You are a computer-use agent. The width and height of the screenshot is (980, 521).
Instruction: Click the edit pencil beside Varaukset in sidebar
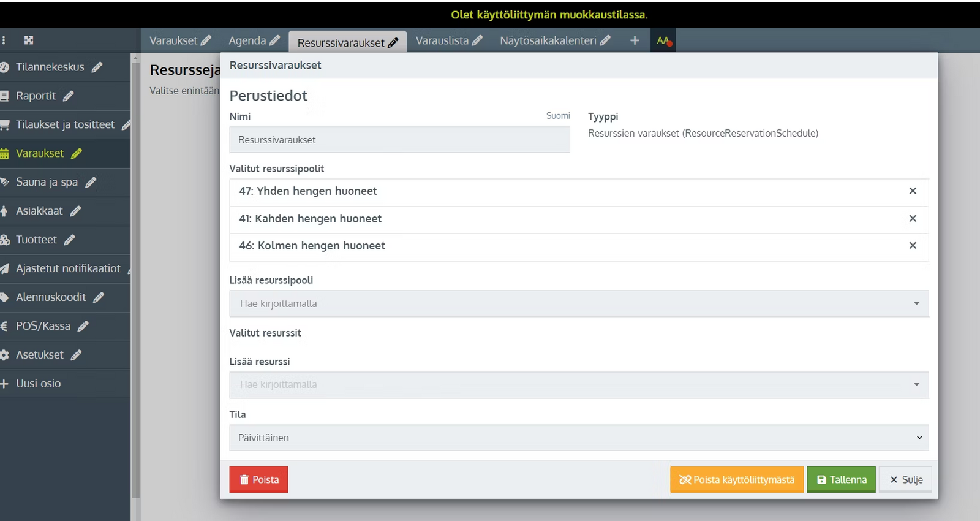point(77,154)
